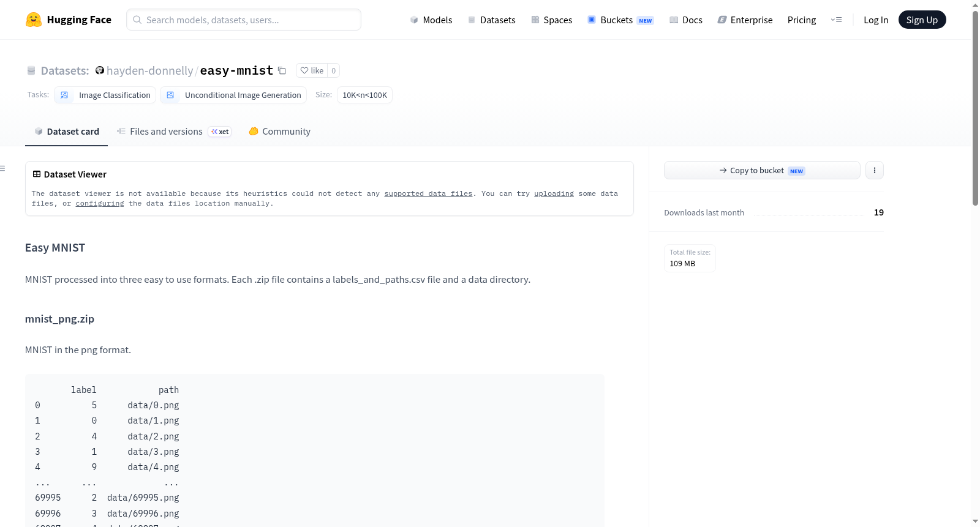Click the Spaces icon in navbar
Image resolution: width=980 pixels, height=527 pixels.
pos(535,20)
